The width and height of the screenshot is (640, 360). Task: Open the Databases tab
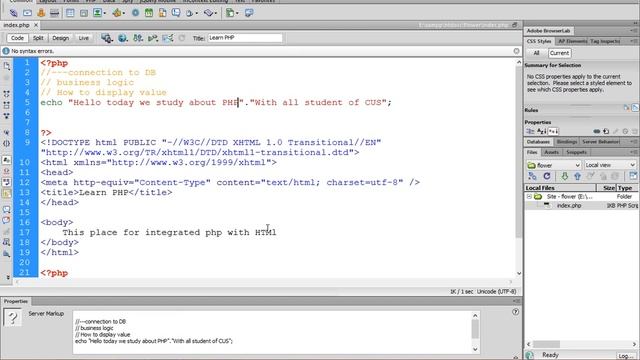(x=538, y=142)
